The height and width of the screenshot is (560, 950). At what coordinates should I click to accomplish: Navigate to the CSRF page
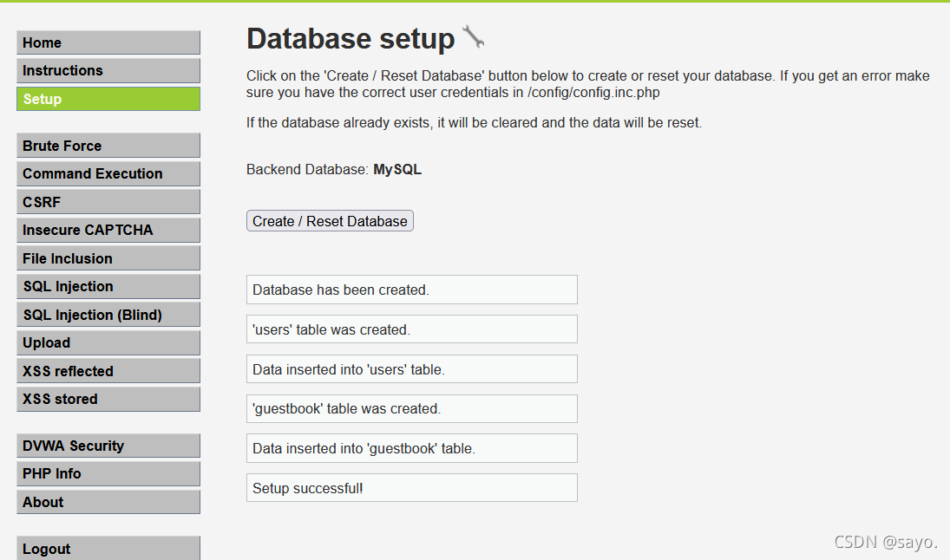click(108, 202)
